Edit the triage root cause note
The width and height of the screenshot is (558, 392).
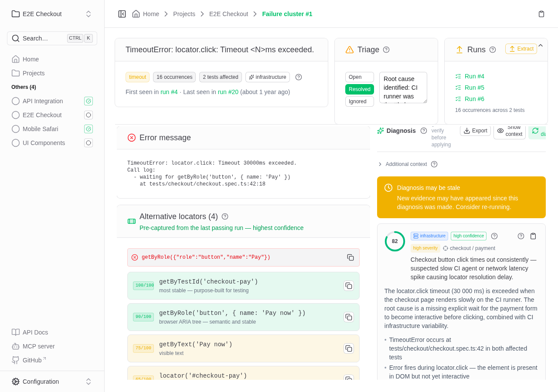tap(403, 88)
